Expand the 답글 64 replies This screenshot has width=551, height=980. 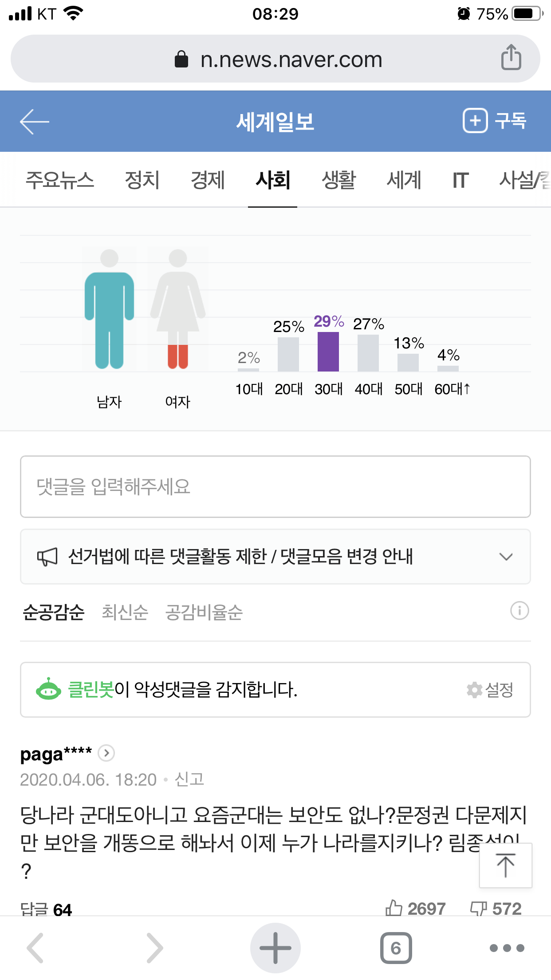[x=46, y=909]
